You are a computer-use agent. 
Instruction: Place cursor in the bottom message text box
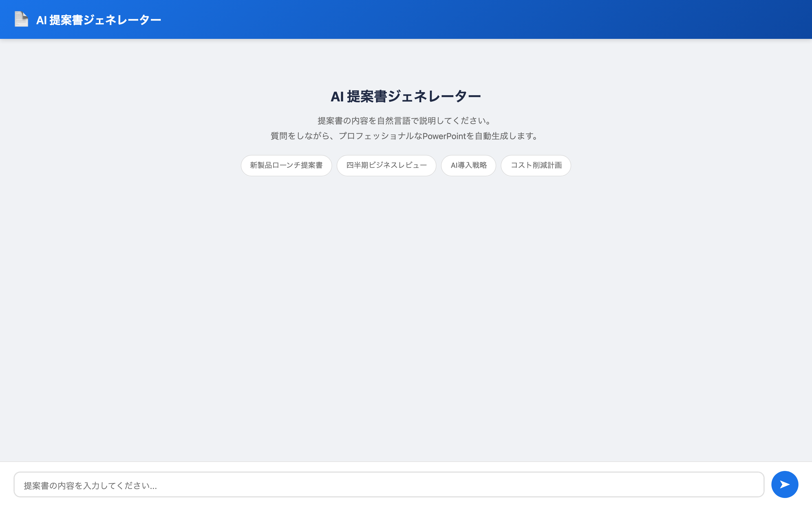click(389, 485)
